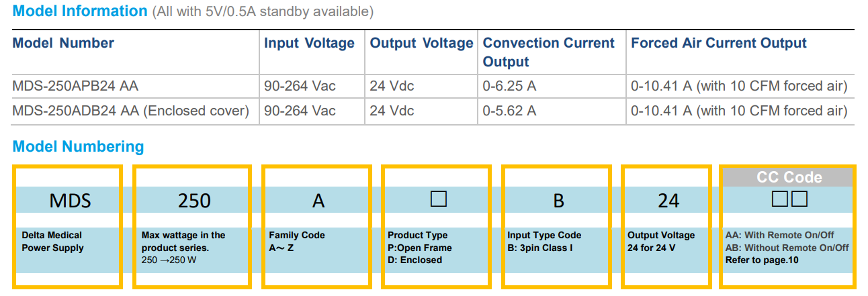Image resolution: width=868 pixels, height=296 pixels.
Task: Click the 0-6.25 A convection current value
Action: pos(509,86)
